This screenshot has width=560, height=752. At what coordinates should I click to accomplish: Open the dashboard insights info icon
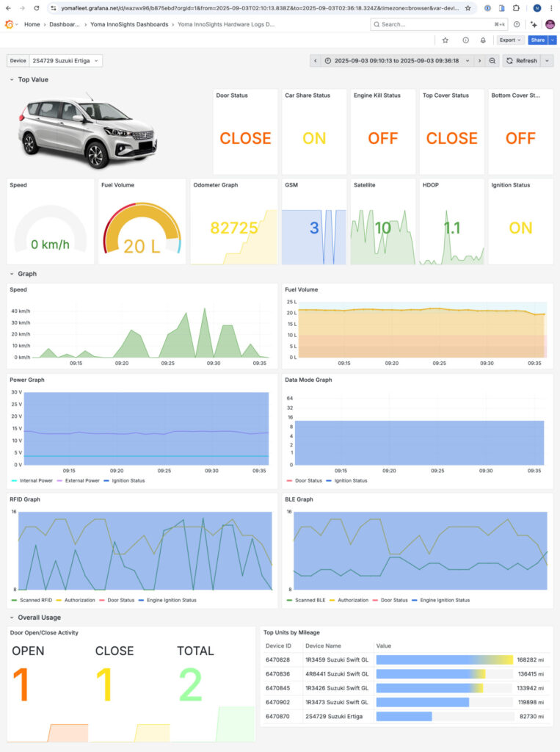(465, 40)
